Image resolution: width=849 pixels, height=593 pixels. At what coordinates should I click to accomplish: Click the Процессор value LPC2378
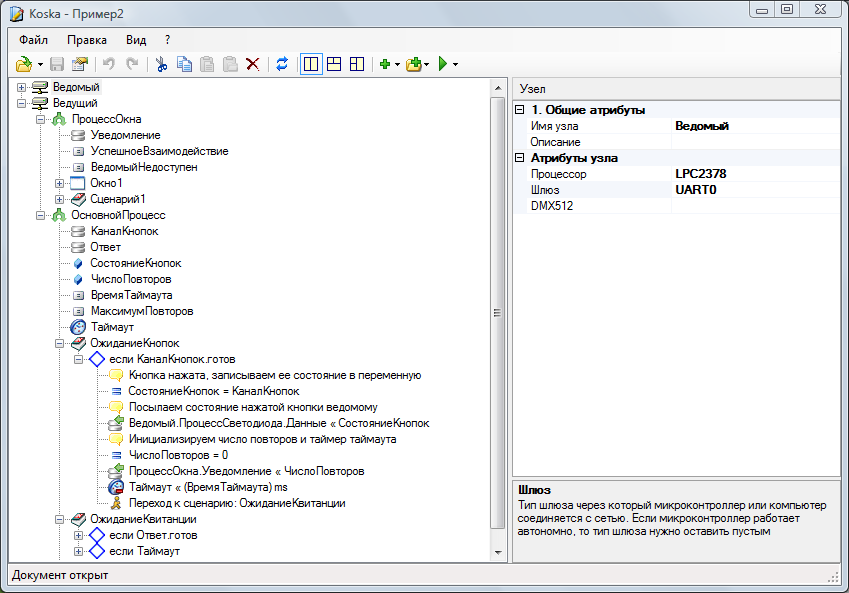tap(756, 174)
